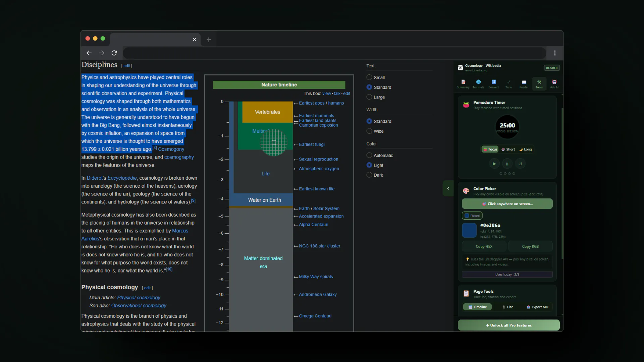644x362 pixels.
Task: Open the Andromeda Galaxy timeline link
Action: (x=318, y=295)
